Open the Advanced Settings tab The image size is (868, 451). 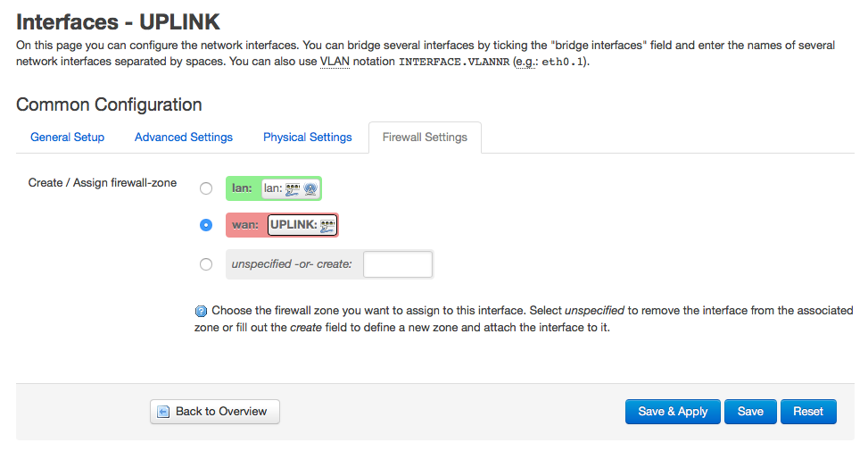(x=183, y=138)
